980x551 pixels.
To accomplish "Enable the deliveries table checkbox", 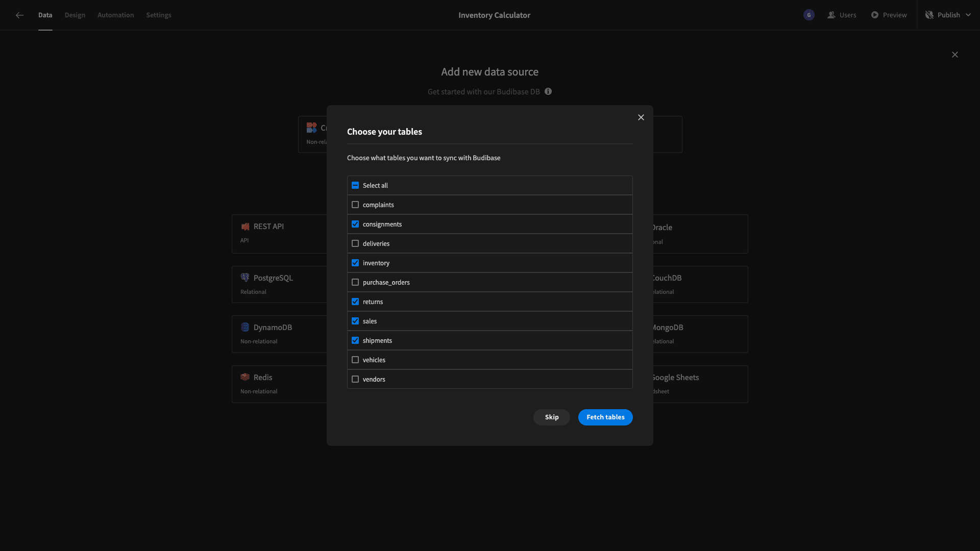I will point(355,243).
